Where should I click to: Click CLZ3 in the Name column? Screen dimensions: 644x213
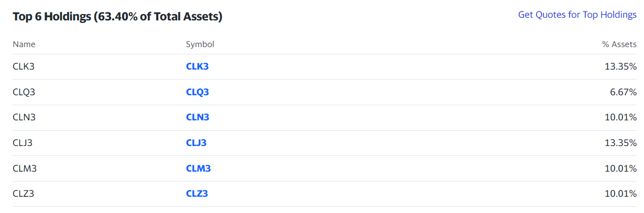pos(24,194)
